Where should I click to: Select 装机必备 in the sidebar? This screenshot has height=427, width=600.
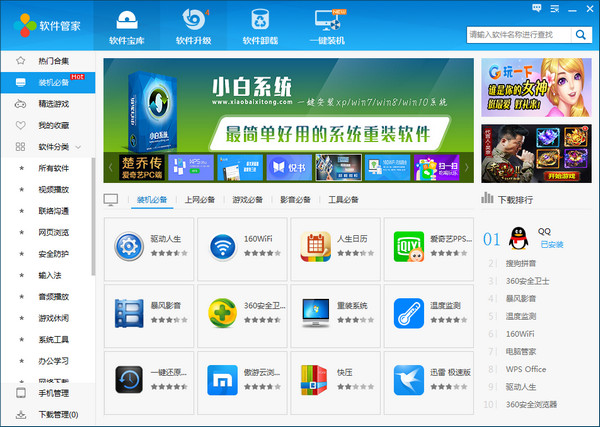click(x=48, y=82)
